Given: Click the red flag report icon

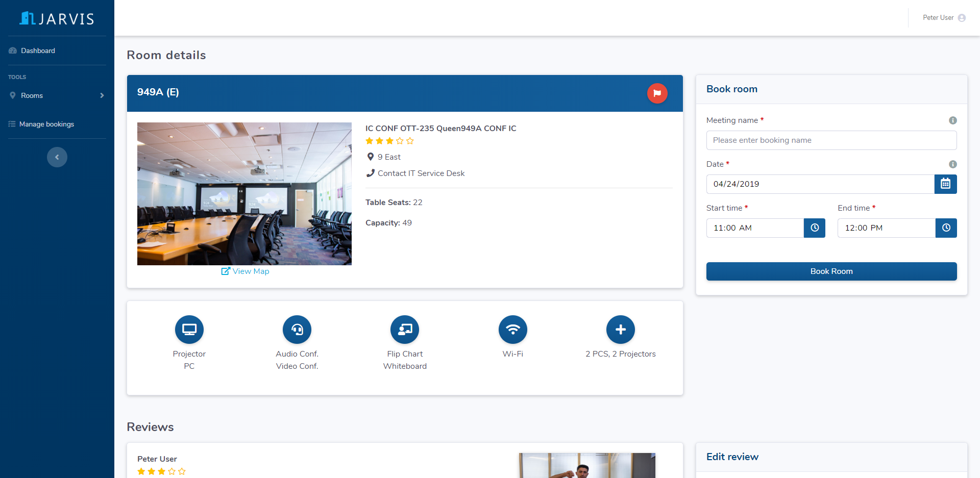Looking at the screenshot, I should coord(657,93).
